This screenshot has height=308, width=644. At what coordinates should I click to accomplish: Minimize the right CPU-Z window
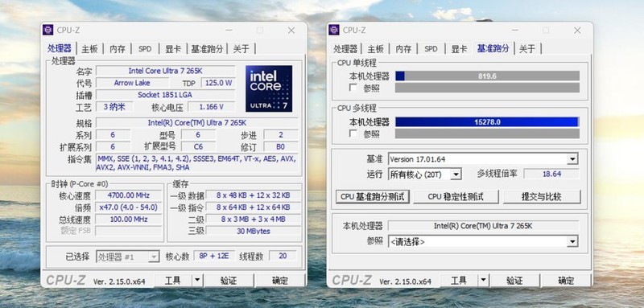(x=515, y=31)
